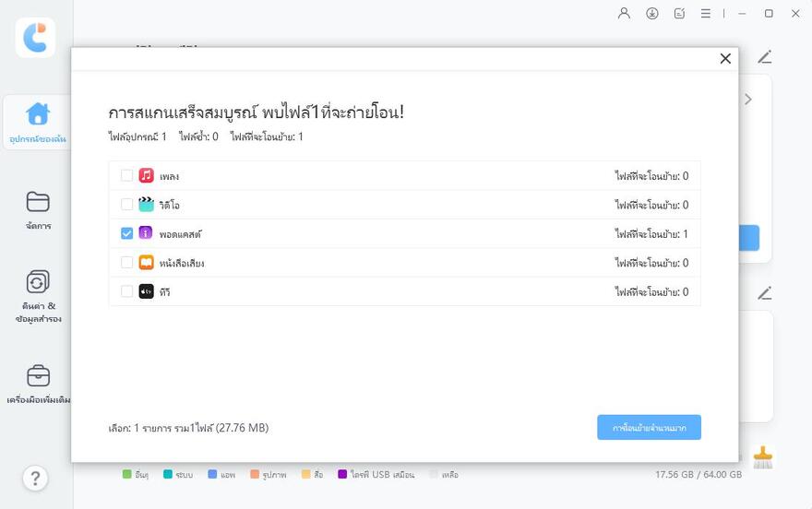Image resolution: width=812 pixels, height=509 pixels.
Task: Click the app logo at top left
Action: [x=35, y=38]
